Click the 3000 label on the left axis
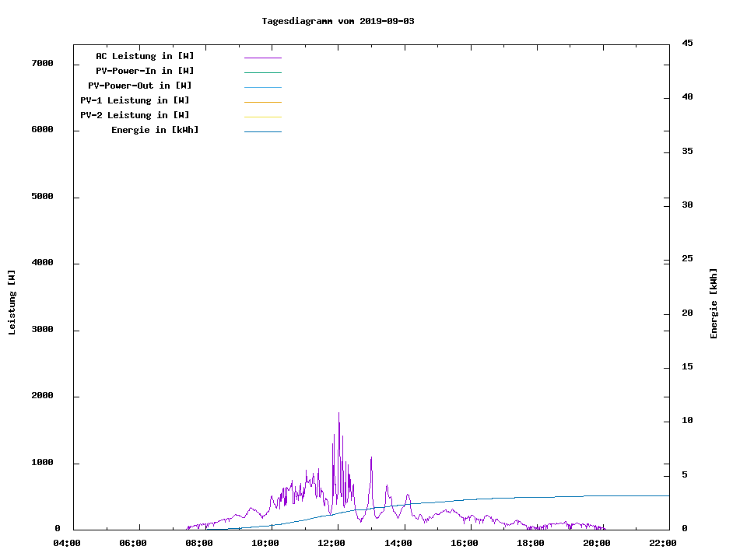This screenshot has width=747, height=560. [x=41, y=330]
